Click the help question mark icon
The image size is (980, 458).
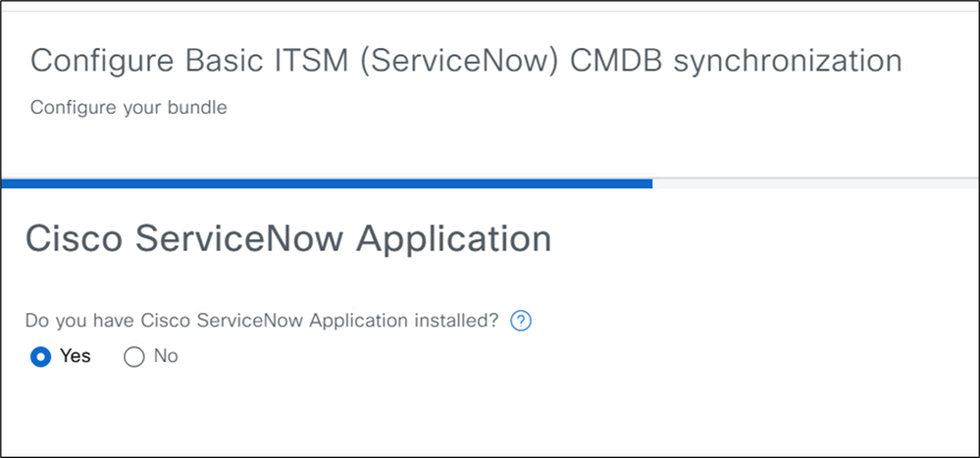522,321
